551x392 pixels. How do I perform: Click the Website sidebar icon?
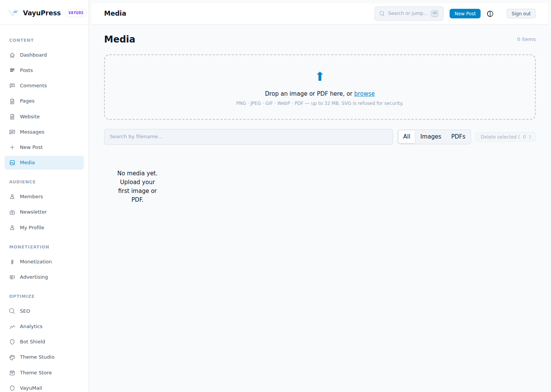[12, 117]
